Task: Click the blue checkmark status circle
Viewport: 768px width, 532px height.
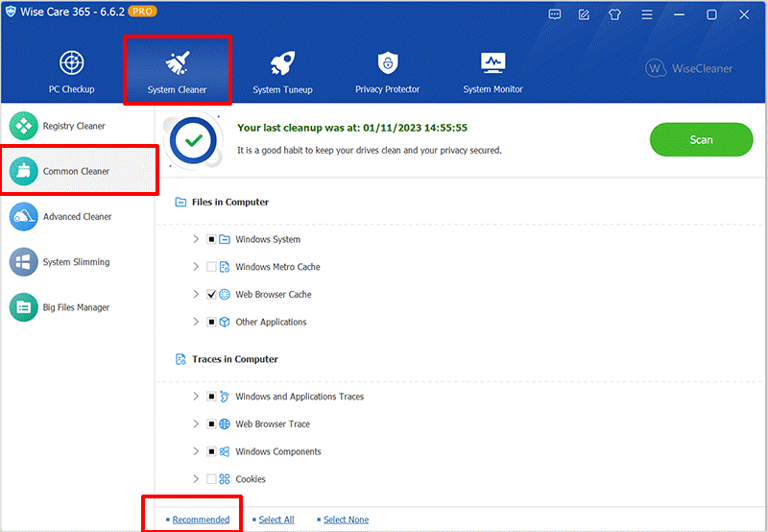Action: click(194, 141)
